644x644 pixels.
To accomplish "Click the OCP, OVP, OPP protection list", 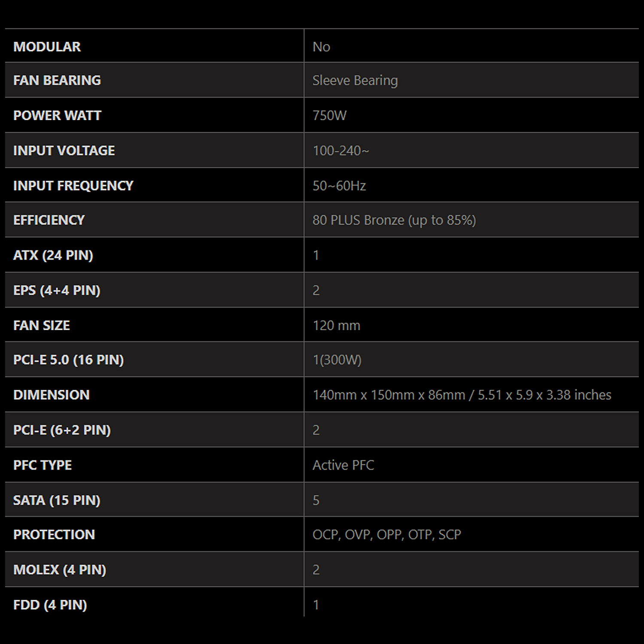I will pos(386,535).
